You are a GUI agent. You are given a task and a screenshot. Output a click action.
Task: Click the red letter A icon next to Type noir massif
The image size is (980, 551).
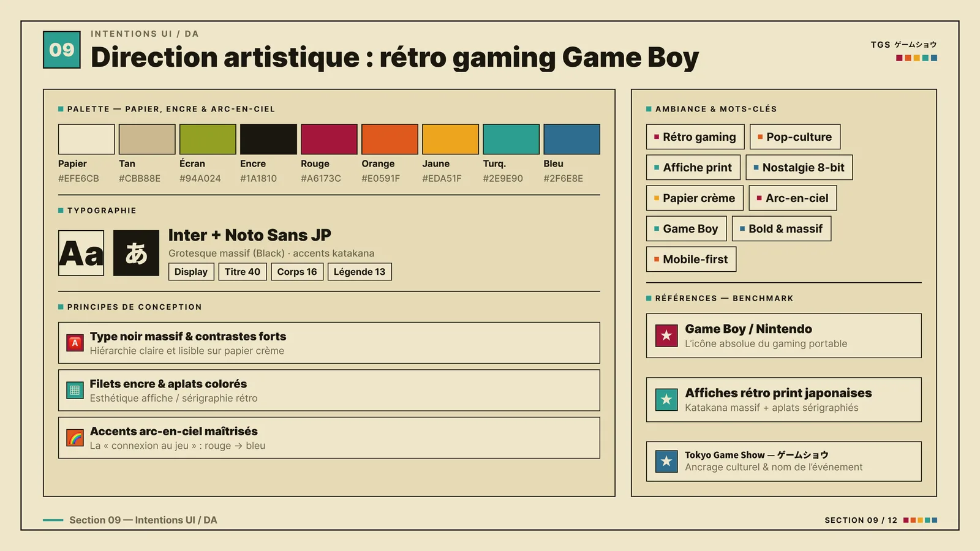75,343
